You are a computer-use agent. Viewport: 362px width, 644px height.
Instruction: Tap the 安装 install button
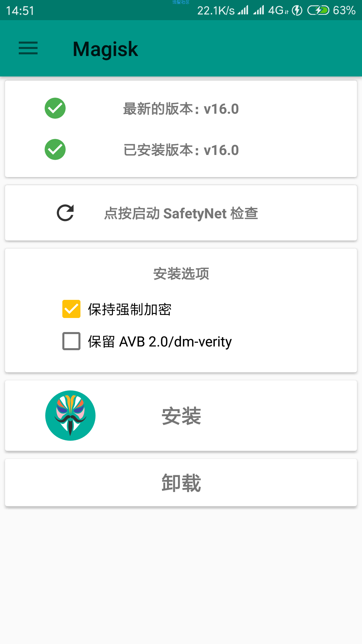[181, 416]
